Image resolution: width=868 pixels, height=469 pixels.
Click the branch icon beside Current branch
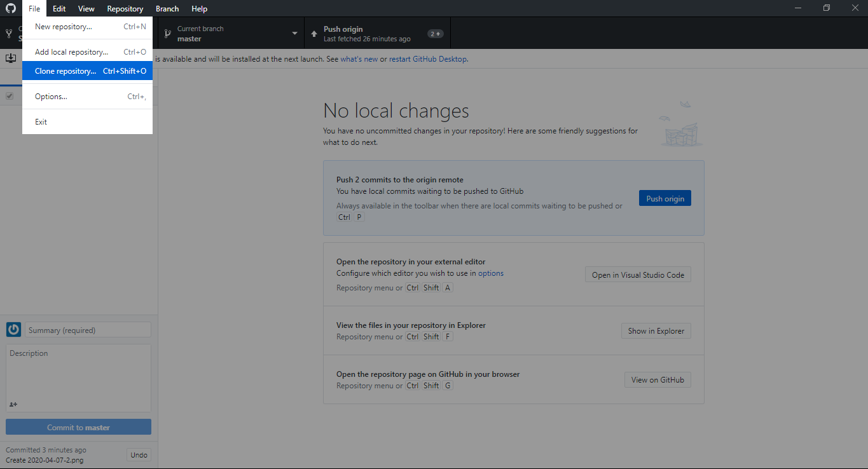(x=168, y=34)
